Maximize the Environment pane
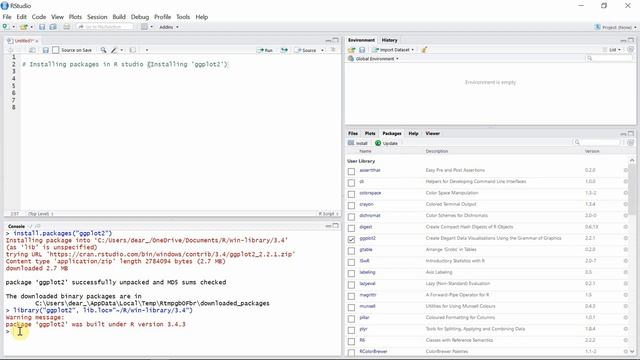This screenshot has width=640, height=360. click(x=631, y=40)
